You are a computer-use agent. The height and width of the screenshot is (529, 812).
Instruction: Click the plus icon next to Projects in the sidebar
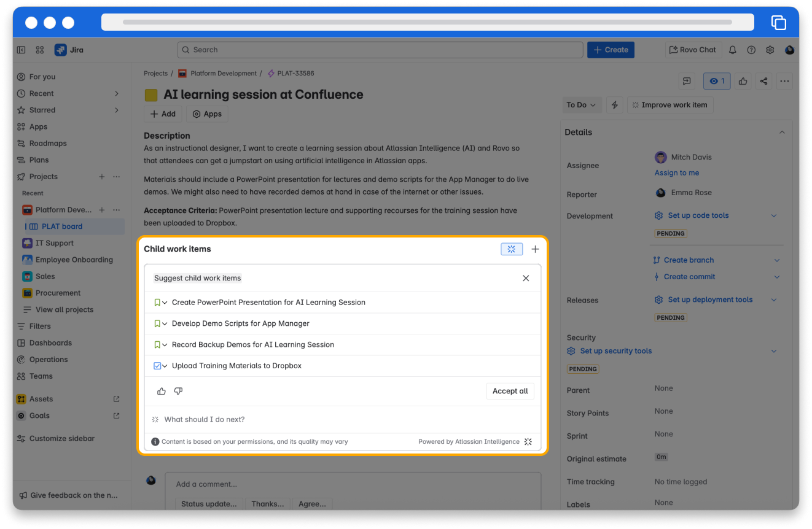[102, 177]
